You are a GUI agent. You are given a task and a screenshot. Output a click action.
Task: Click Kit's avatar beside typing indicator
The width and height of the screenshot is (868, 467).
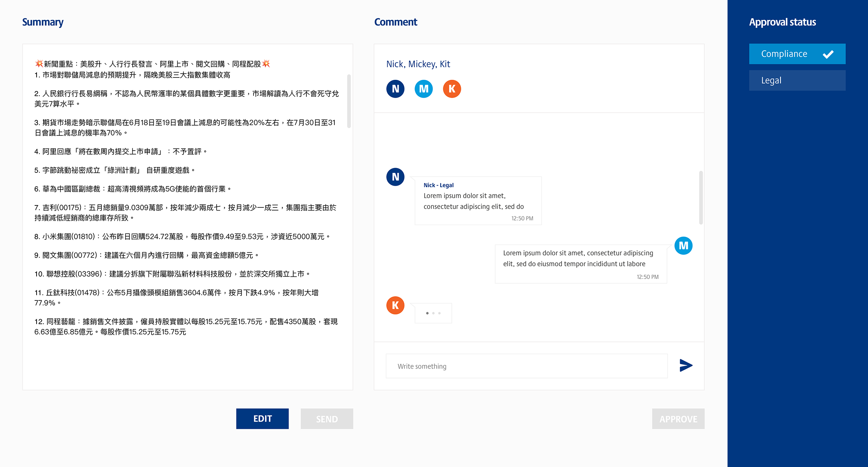(395, 305)
